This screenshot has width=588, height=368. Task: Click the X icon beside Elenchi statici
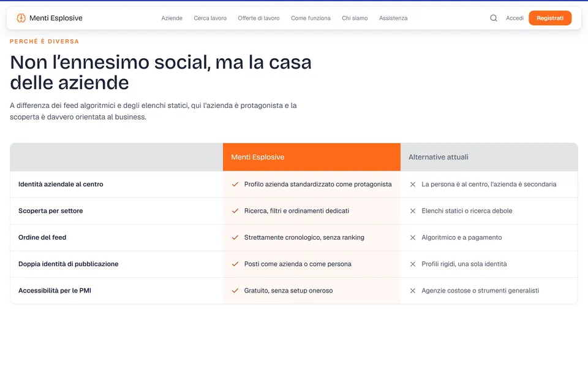pos(412,211)
